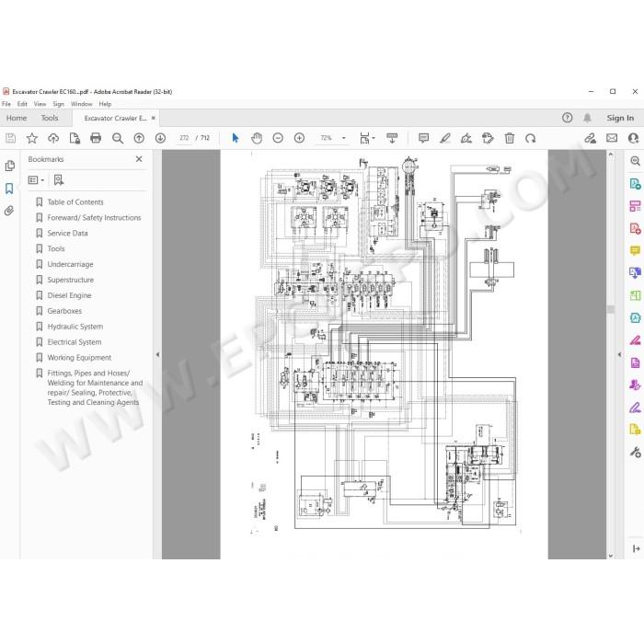This screenshot has height=644, width=644.
Task: Go to Diesel Engine bookmark
Action: [x=69, y=295]
